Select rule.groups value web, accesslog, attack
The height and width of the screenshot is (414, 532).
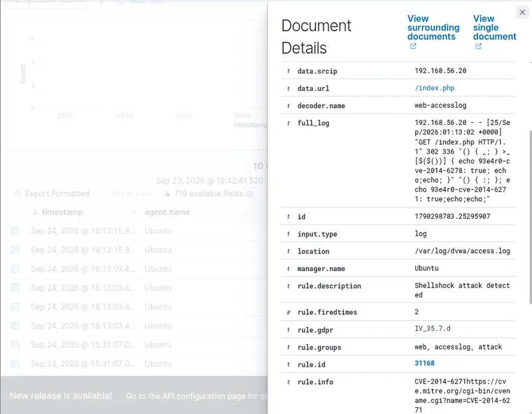458,347
